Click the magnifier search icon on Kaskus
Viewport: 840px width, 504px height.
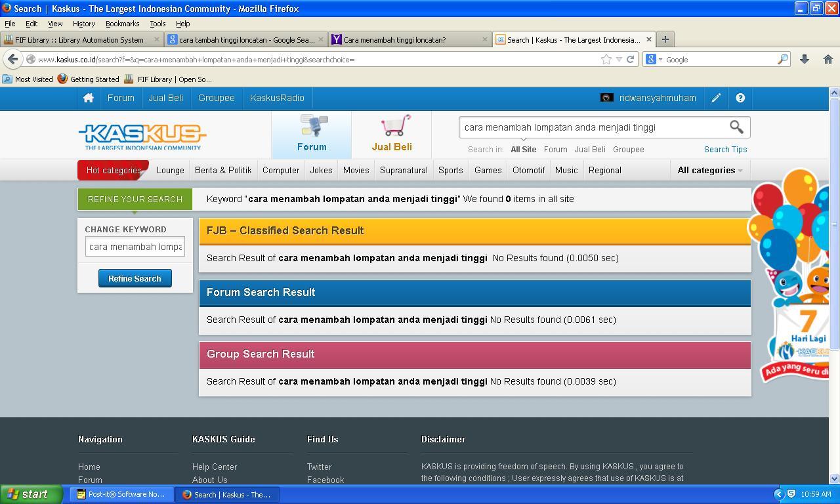point(736,127)
